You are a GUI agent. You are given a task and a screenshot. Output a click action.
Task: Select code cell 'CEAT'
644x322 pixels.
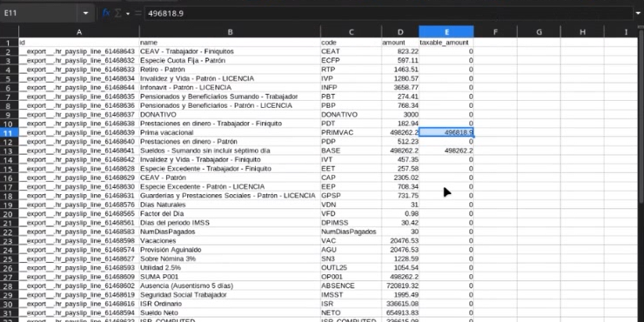click(x=351, y=51)
